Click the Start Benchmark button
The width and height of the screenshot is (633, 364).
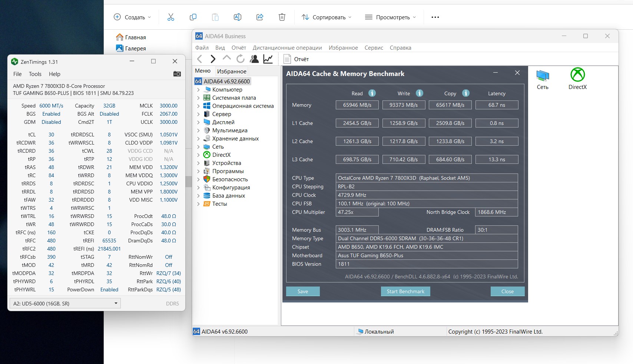405,291
